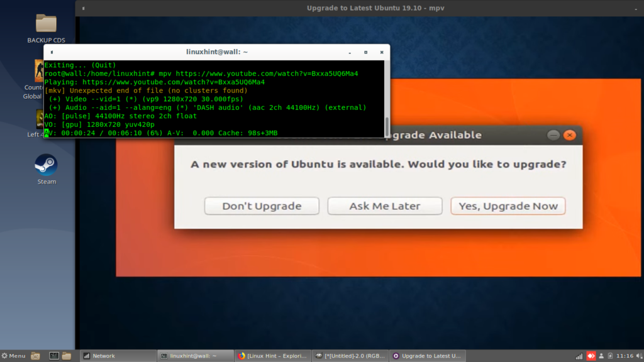Switch to the linuxhint@wall terminal taskbar entry
Image resolution: width=644 pixels, height=362 pixels.
tap(196, 356)
